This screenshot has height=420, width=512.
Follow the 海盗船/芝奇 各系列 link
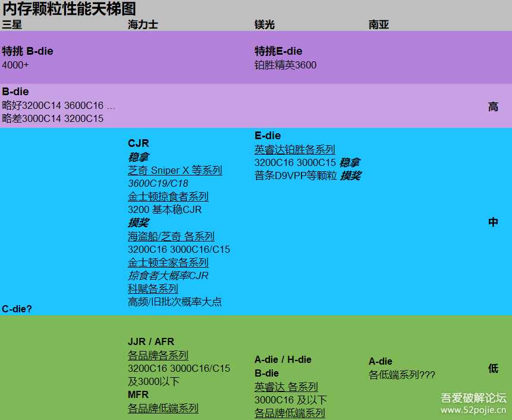tap(171, 236)
